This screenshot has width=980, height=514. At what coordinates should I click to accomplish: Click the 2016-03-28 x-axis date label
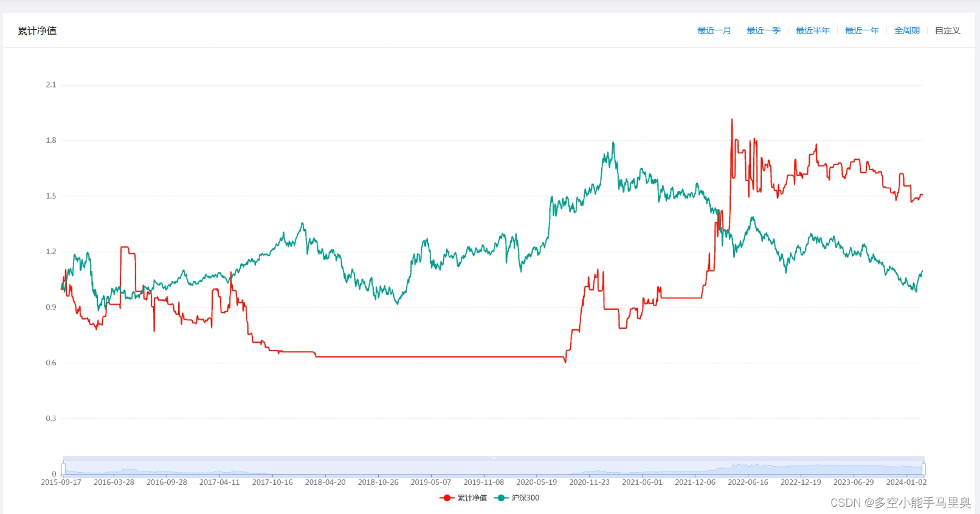click(114, 482)
